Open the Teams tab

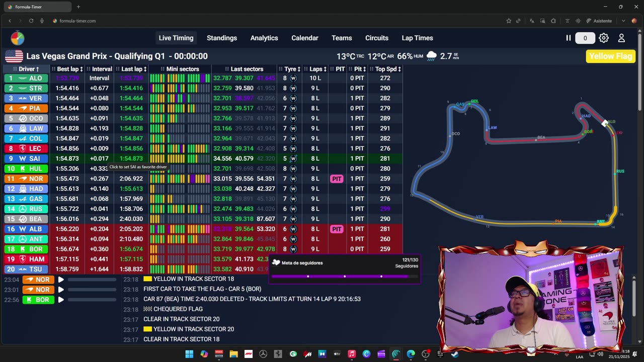342,38
